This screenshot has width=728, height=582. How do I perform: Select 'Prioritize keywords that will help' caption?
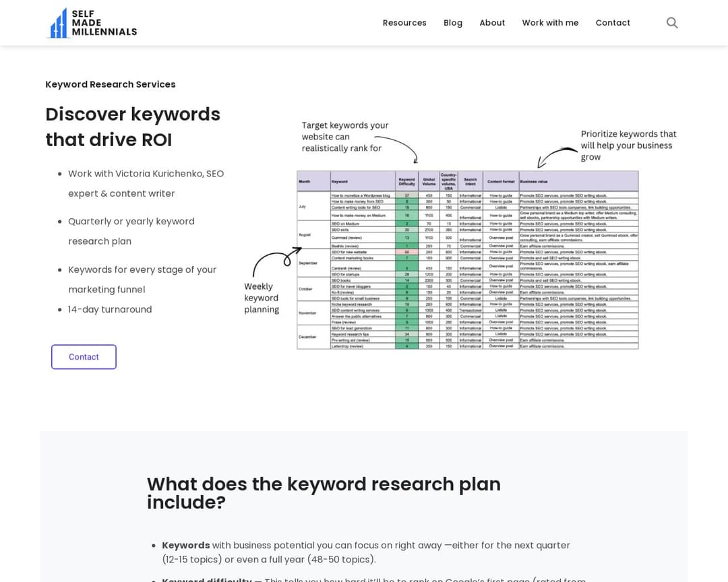pos(628,145)
